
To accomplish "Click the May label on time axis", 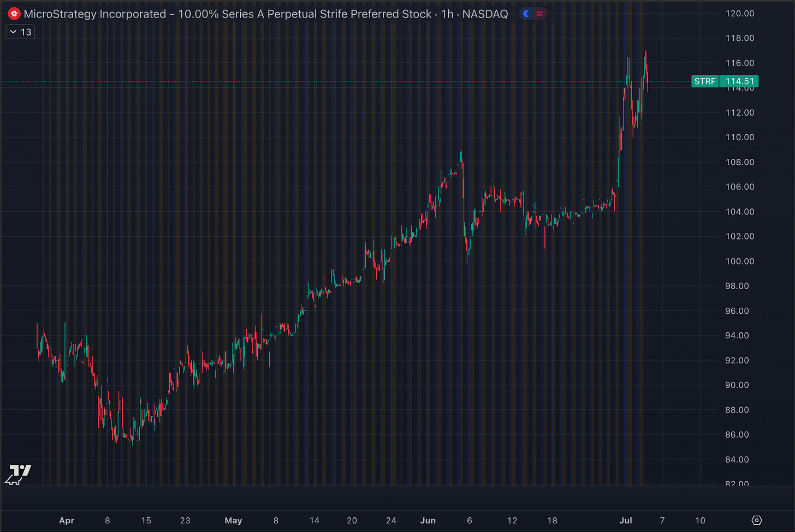I will (x=233, y=521).
